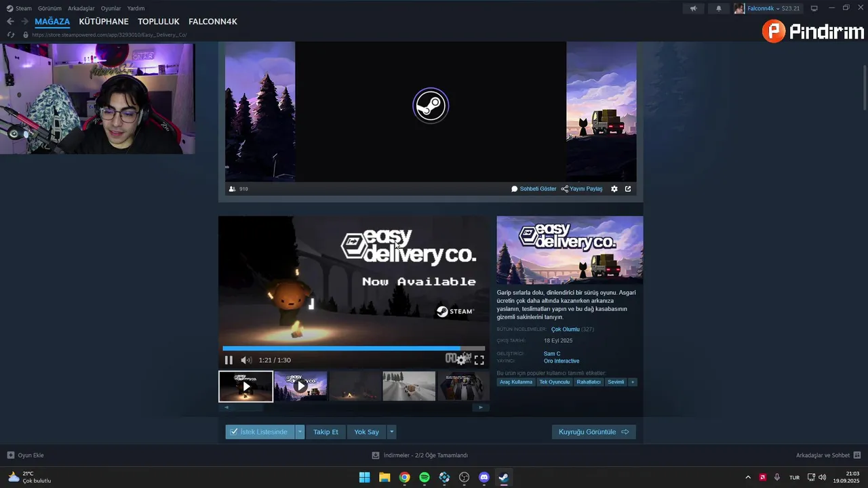Click the store page URL field

click(x=109, y=35)
